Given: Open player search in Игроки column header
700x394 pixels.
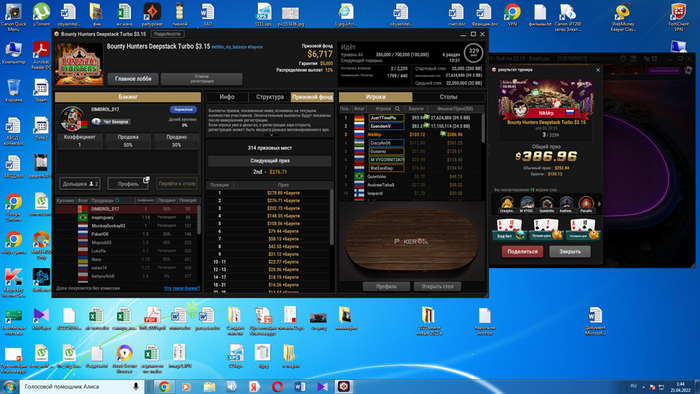Looking at the screenshot, I should (x=397, y=108).
